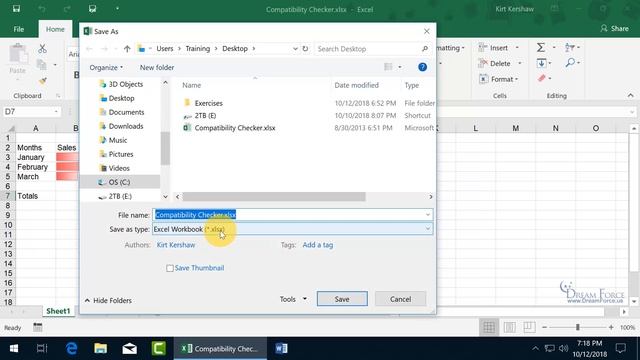Screen dimensions: 640x360
Task: Open the Name Box dropdown for D7
Action: (56, 111)
